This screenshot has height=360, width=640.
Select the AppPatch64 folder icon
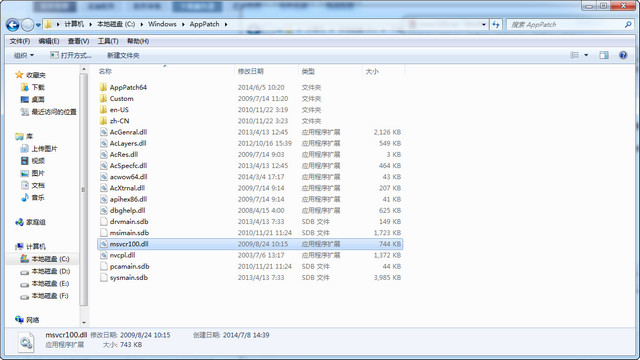[103, 87]
